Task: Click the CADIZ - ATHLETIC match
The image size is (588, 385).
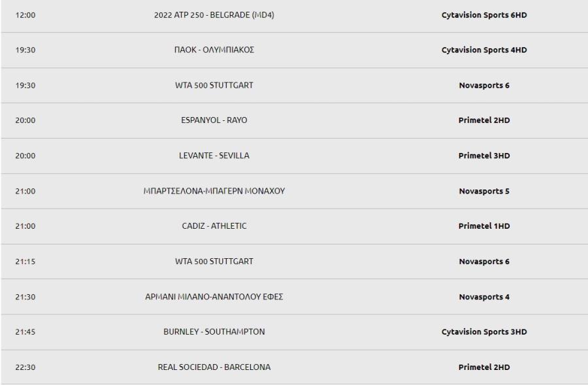Action: tap(214, 226)
